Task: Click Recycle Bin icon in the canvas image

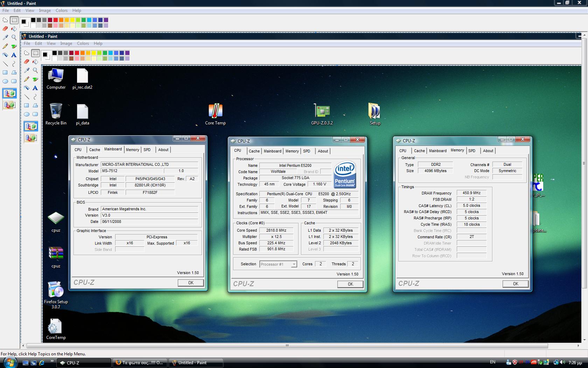Action: point(56,114)
